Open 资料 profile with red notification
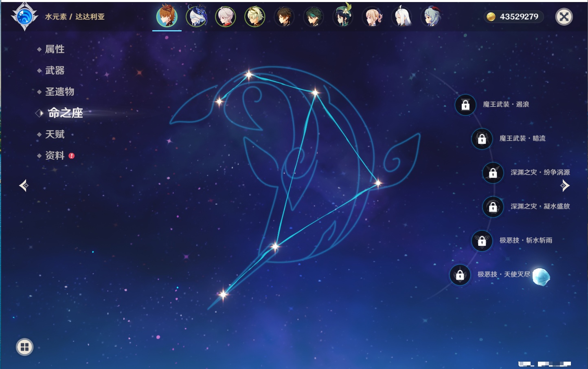This screenshot has height=369, width=588. (55, 156)
